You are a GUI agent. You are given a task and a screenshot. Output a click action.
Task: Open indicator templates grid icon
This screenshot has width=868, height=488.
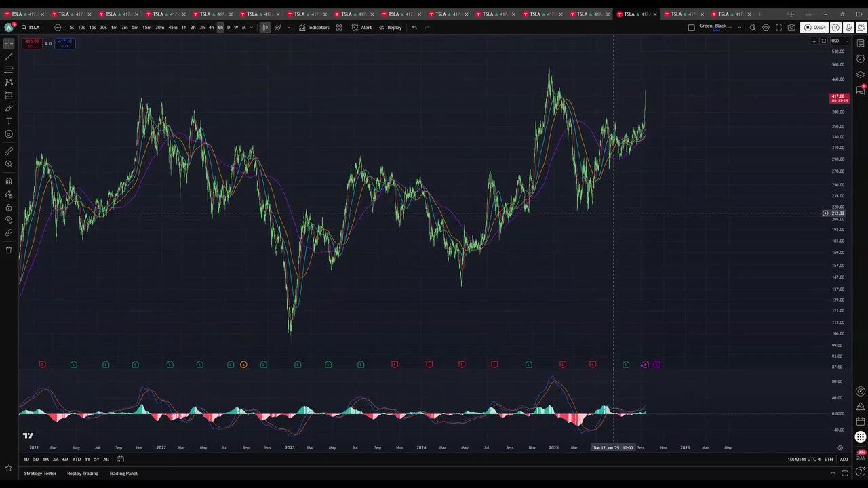click(x=339, y=27)
